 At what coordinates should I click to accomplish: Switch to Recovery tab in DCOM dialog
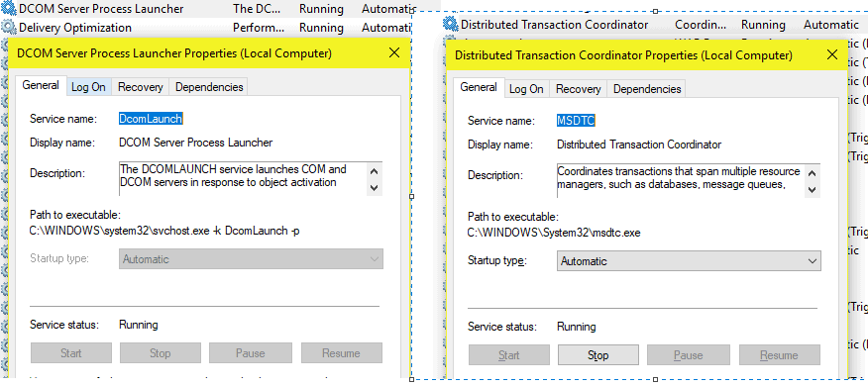click(x=141, y=87)
